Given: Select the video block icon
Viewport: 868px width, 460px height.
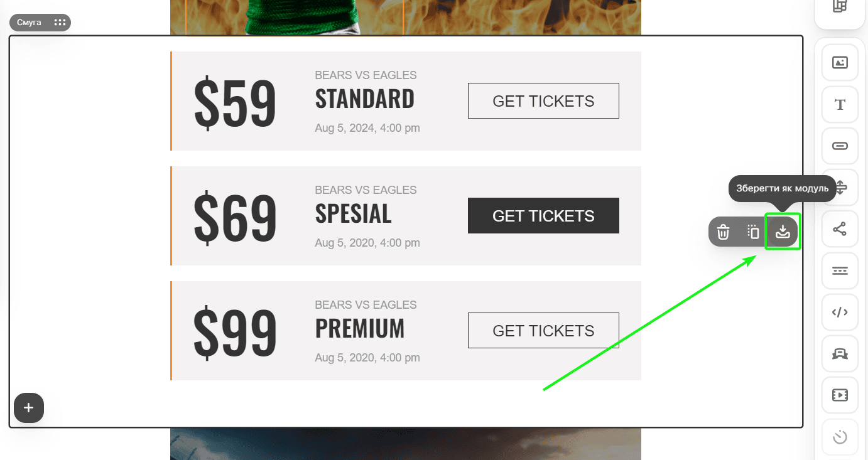Looking at the screenshot, I should point(840,395).
